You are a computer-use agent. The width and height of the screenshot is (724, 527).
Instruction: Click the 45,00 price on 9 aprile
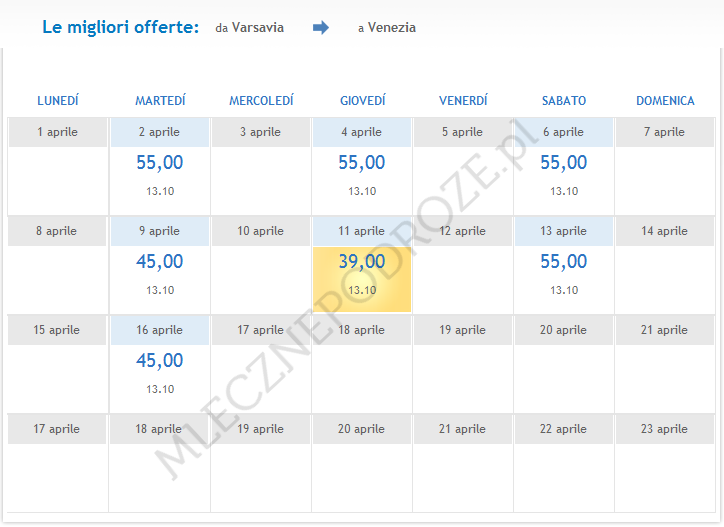click(x=160, y=262)
